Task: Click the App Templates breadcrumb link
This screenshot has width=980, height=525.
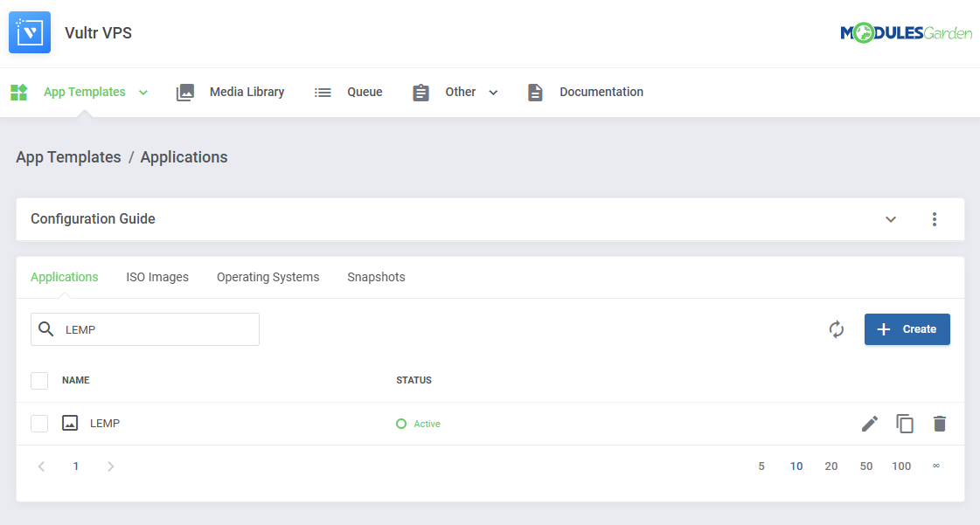Action: [x=68, y=157]
